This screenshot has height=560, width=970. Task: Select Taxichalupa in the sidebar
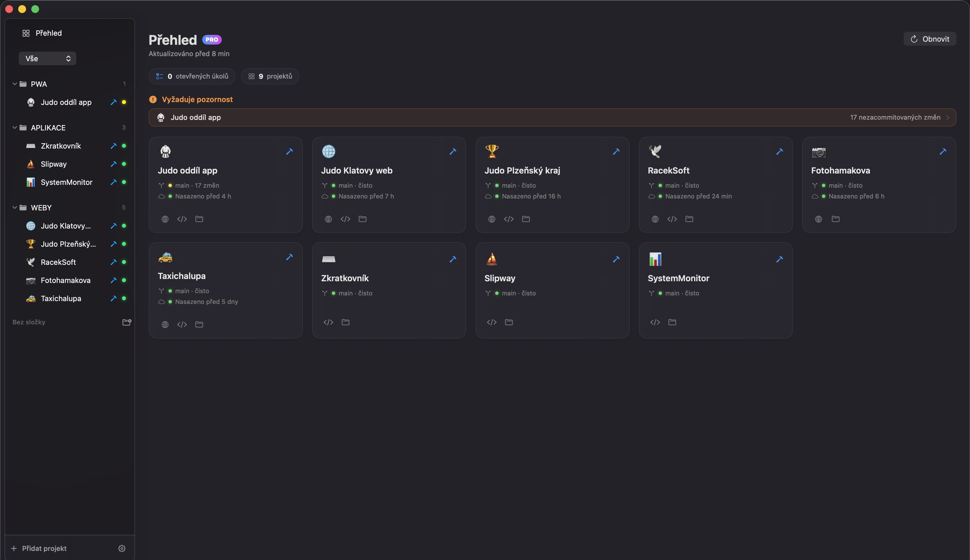tap(61, 299)
